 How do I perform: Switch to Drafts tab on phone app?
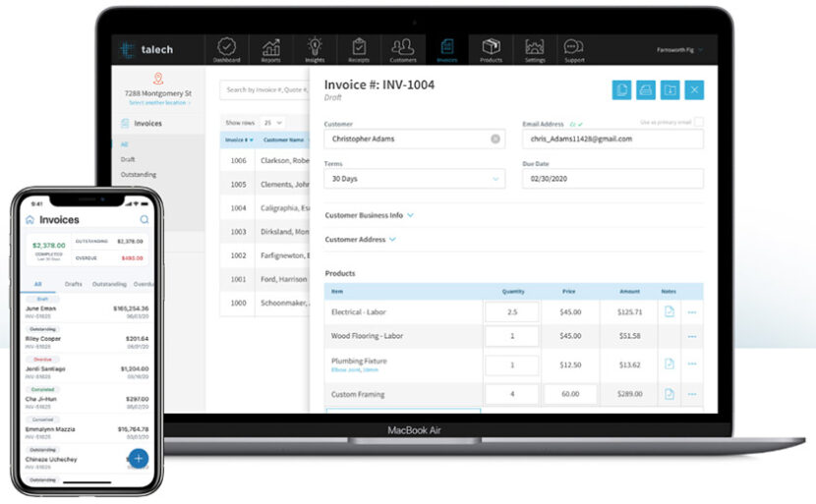click(74, 284)
